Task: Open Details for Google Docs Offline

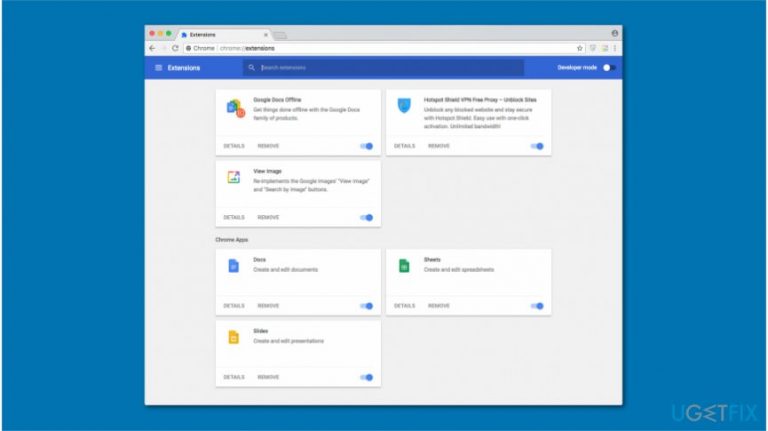Action: [234, 146]
